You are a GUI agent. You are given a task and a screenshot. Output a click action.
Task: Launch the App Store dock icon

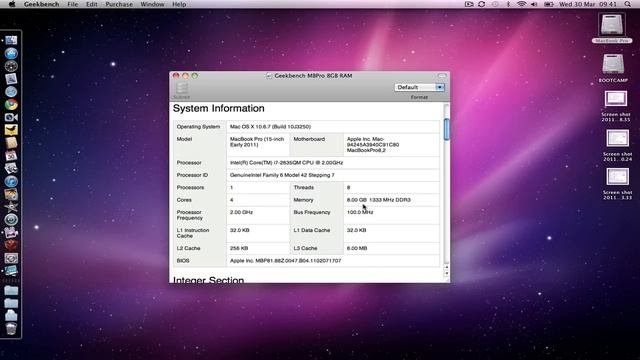[11, 53]
